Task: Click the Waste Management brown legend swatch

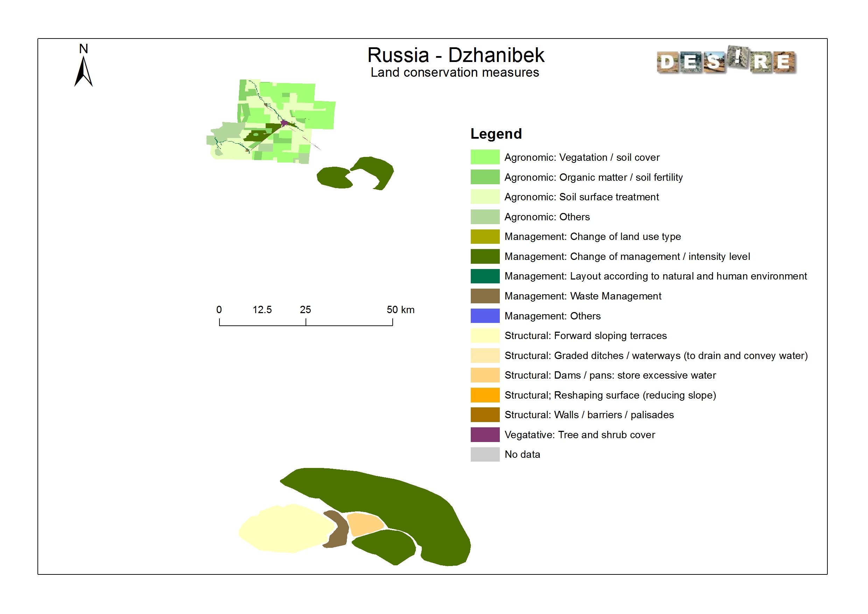Action: [485, 296]
